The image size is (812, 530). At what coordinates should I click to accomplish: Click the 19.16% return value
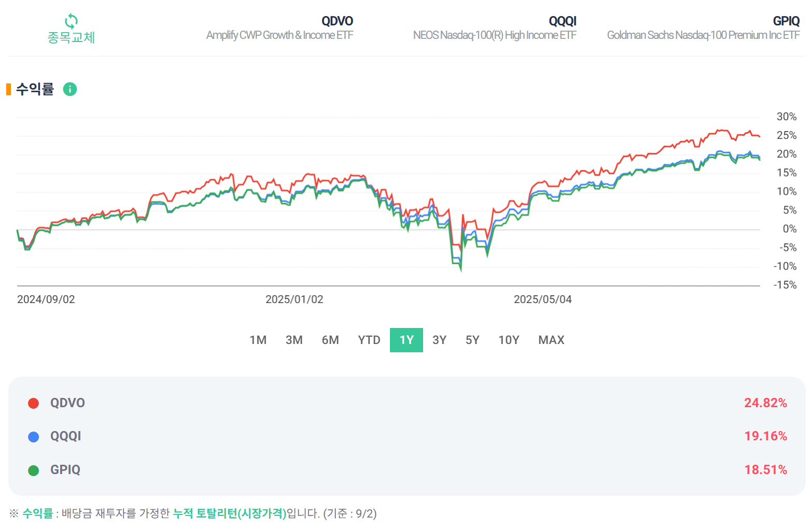[x=766, y=436]
